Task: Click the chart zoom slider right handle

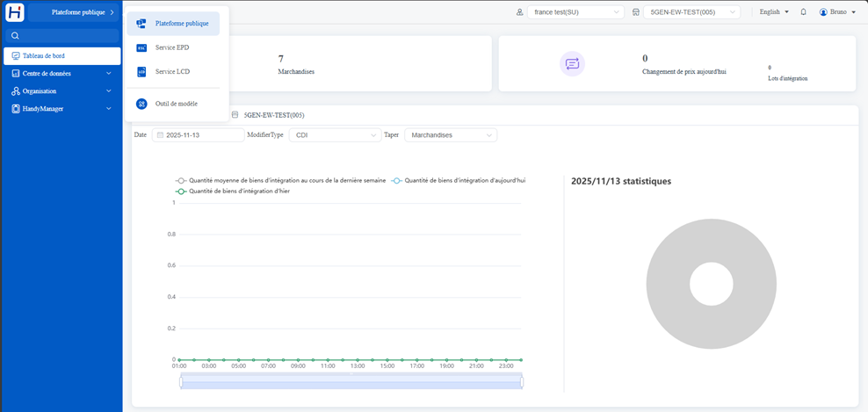Action: click(x=522, y=382)
